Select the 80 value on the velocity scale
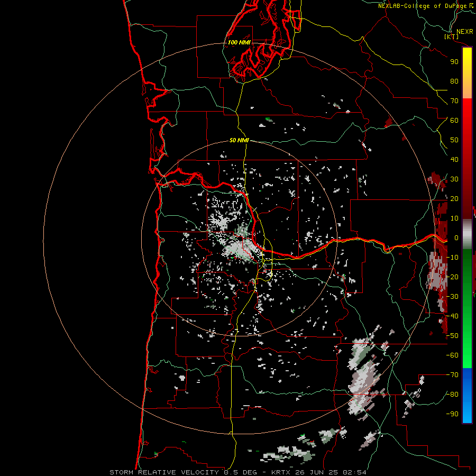This screenshot has width=476, height=476. [454, 81]
